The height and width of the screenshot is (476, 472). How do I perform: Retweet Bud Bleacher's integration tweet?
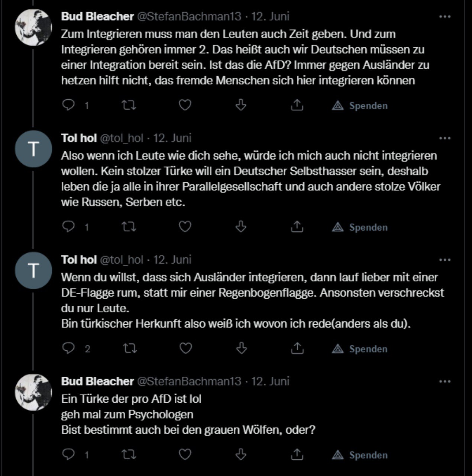point(129,106)
